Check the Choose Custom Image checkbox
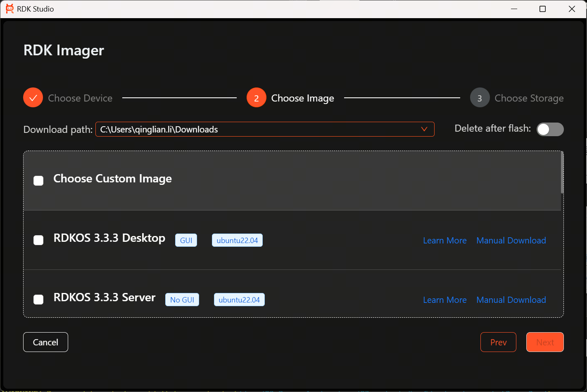This screenshot has height=392, width=587. [38, 180]
